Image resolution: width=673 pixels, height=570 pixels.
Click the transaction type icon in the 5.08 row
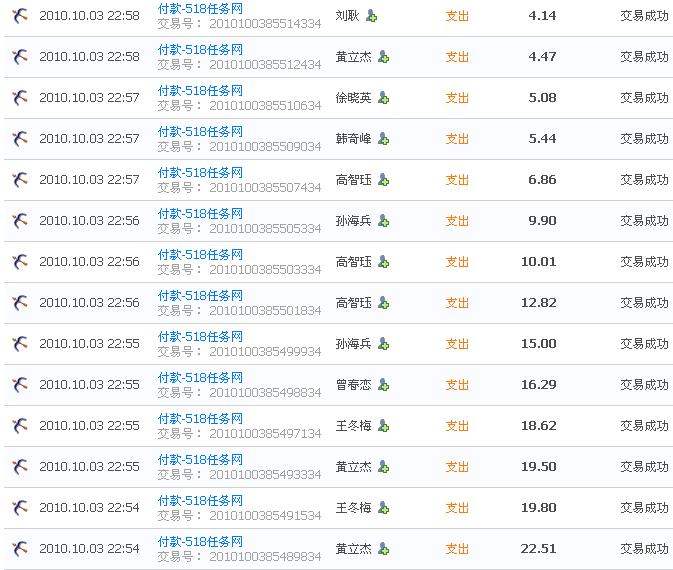19,98
